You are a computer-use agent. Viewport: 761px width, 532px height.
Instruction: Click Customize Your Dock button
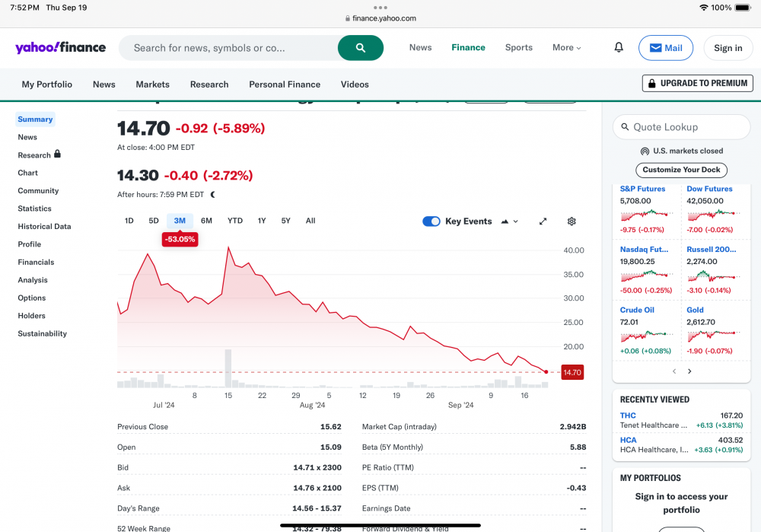(x=681, y=170)
